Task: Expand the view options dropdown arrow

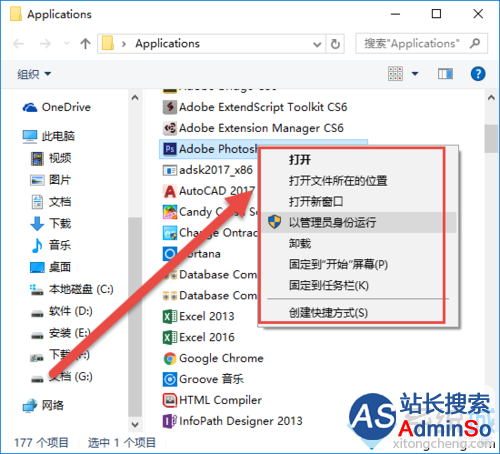Action: click(x=415, y=74)
